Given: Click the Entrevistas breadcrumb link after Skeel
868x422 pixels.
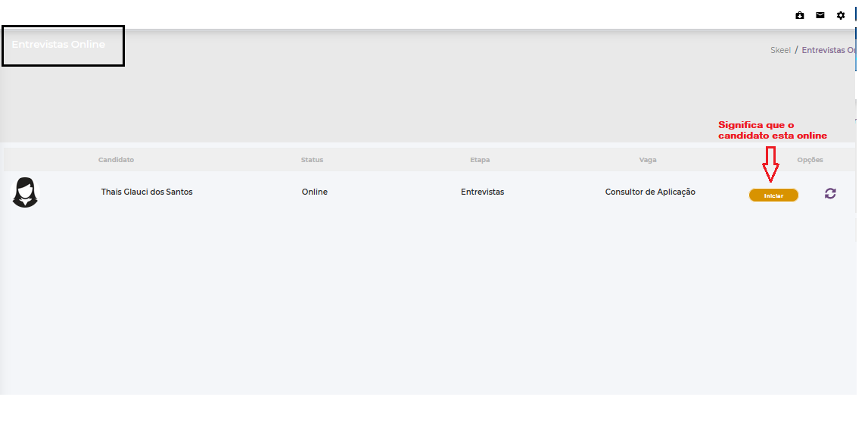Looking at the screenshot, I should point(829,50).
